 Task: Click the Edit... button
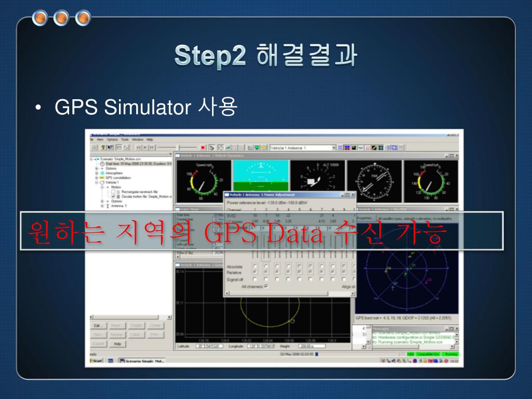[98, 326]
